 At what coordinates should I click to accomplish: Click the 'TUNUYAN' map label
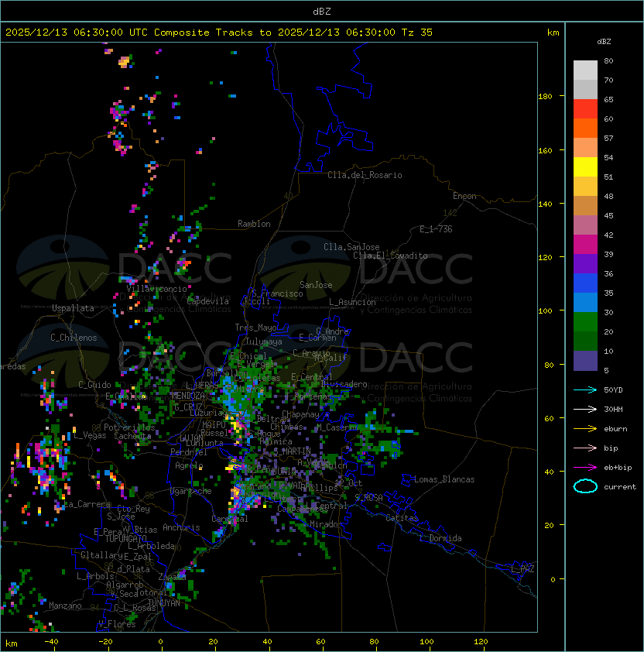pos(164,603)
